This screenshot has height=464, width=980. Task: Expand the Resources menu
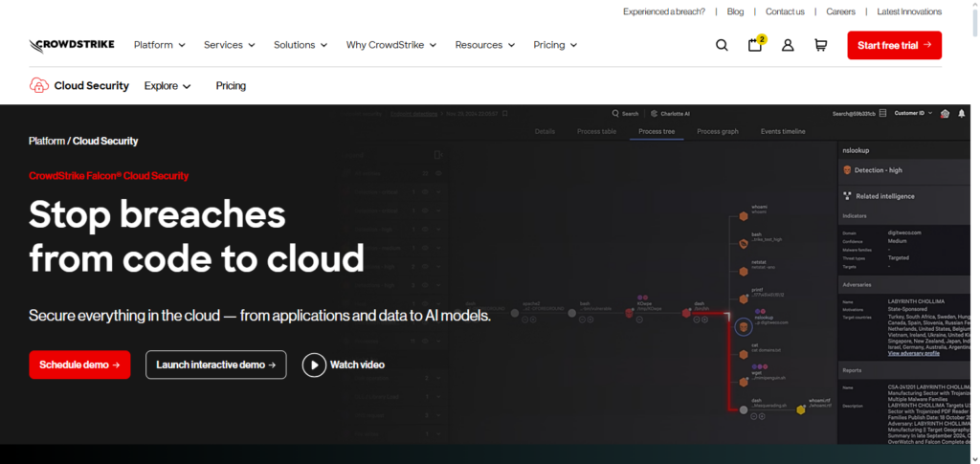click(x=485, y=45)
